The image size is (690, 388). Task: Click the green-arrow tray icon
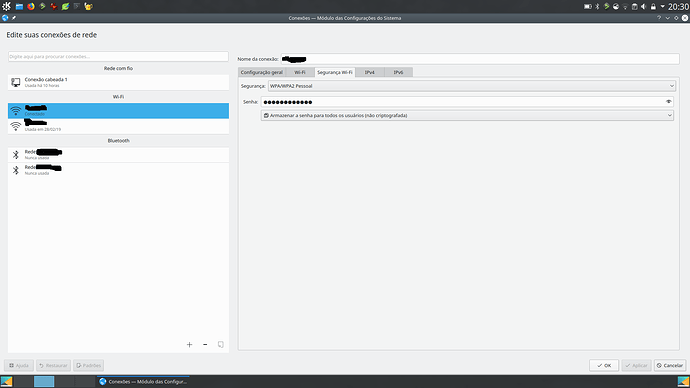(606, 6)
